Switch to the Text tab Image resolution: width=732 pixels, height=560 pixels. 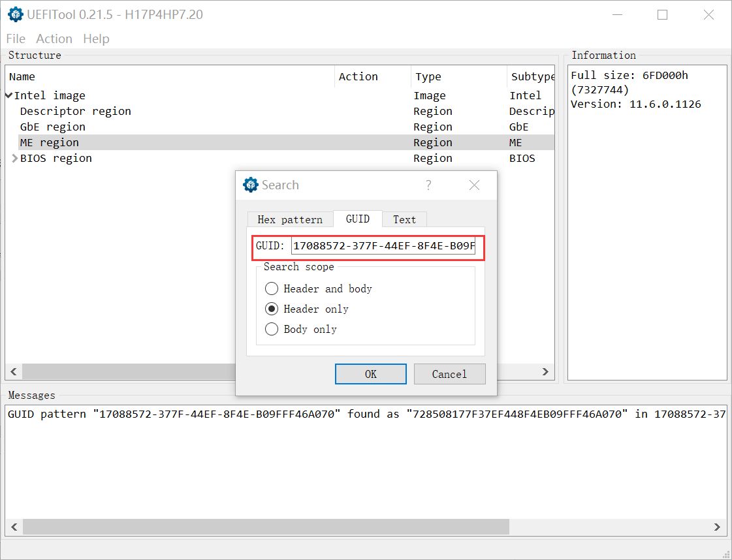click(x=404, y=219)
